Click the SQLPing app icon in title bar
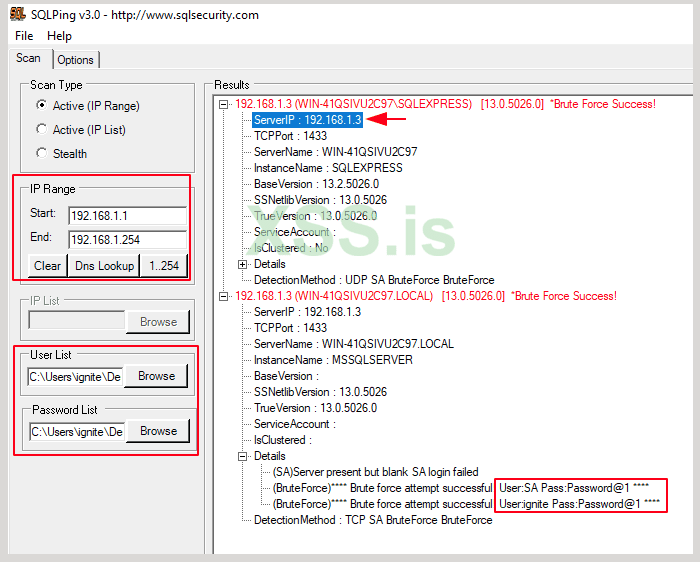The height and width of the screenshot is (562, 700). (17, 14)
